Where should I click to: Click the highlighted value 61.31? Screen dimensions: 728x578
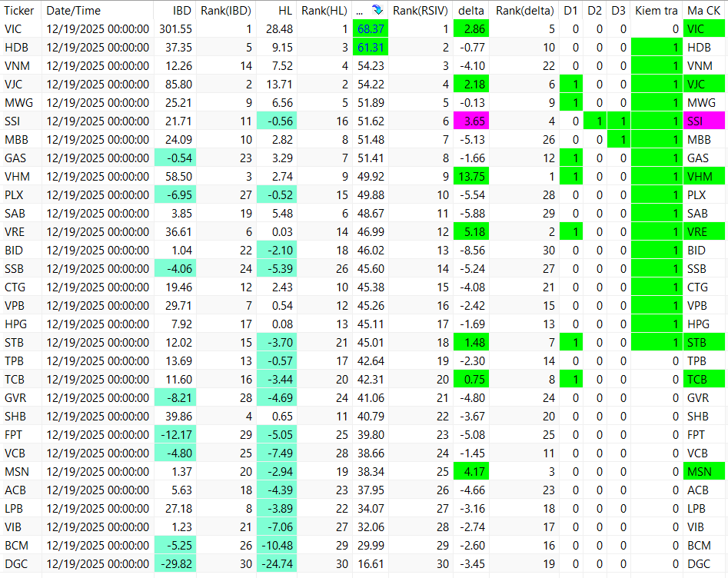coord(371,48)
